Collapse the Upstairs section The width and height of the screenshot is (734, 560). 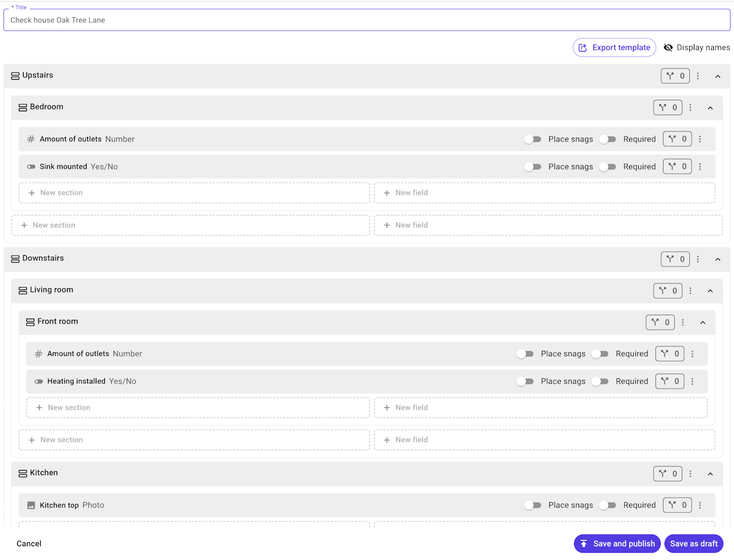717,76
